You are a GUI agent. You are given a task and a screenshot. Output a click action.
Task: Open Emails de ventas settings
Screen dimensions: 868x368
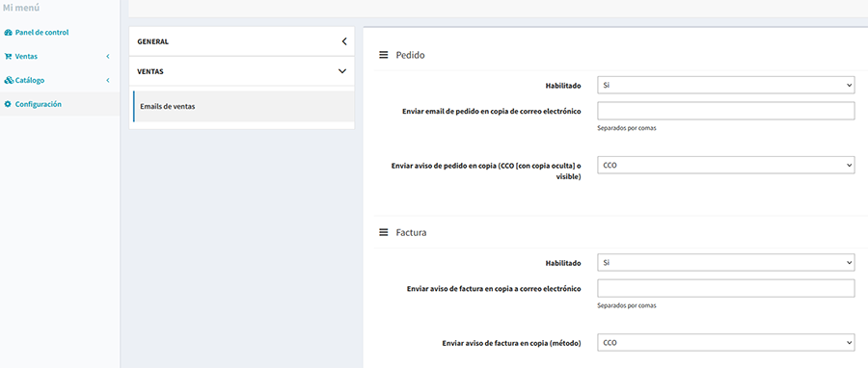244,107
